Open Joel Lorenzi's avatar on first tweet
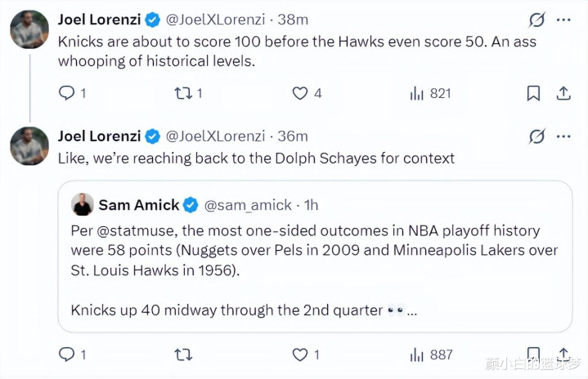 (x=29, y=29)
